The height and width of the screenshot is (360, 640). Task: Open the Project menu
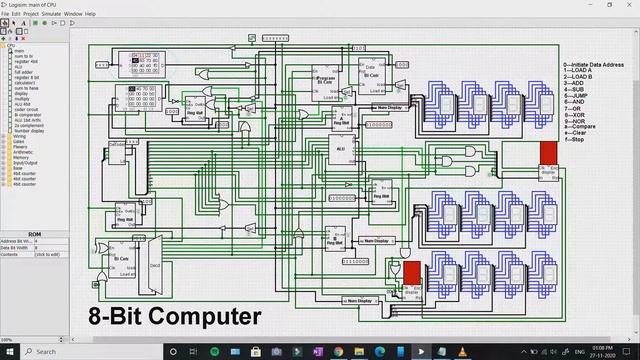[31, 13]
